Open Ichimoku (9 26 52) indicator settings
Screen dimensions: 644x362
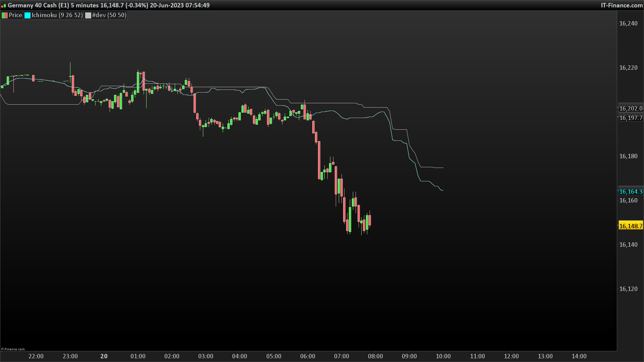click(x=57, y=15)
